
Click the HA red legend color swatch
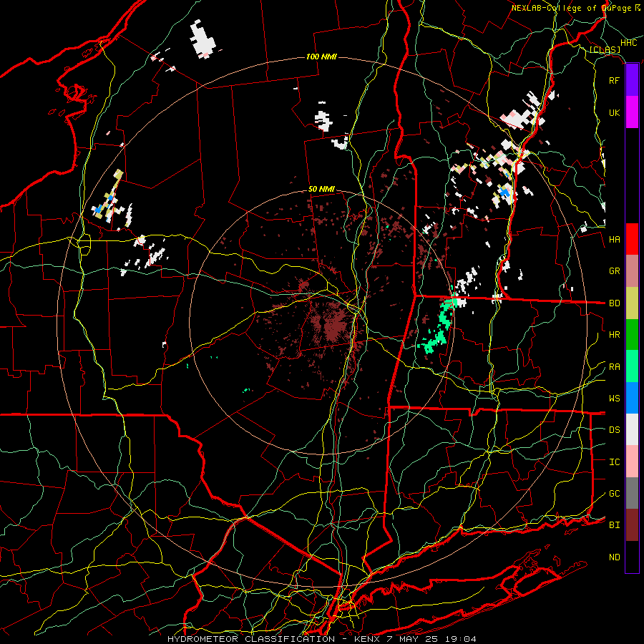pos(632,239)
